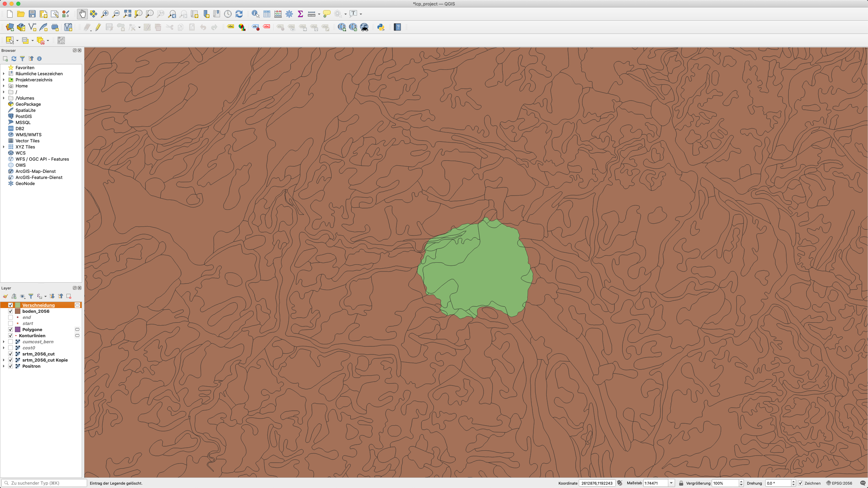The height and width of the screenshot is (488, 868).
Task: Toggle editing with the pencil icon
Action: pos(98,27)
